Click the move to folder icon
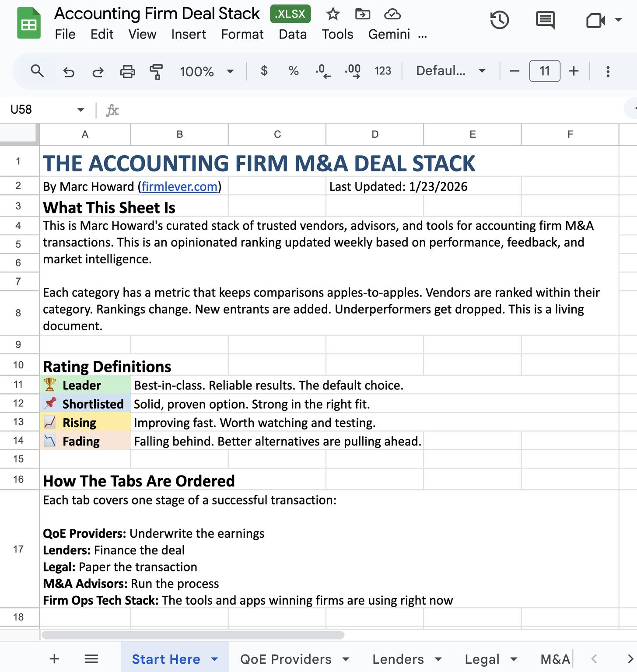Viewport: 637px width, 672px height. coord(362,14)
